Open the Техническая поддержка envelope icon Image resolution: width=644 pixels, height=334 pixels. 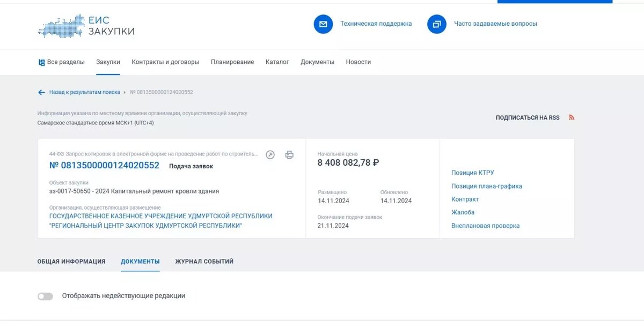coord(323,24)
